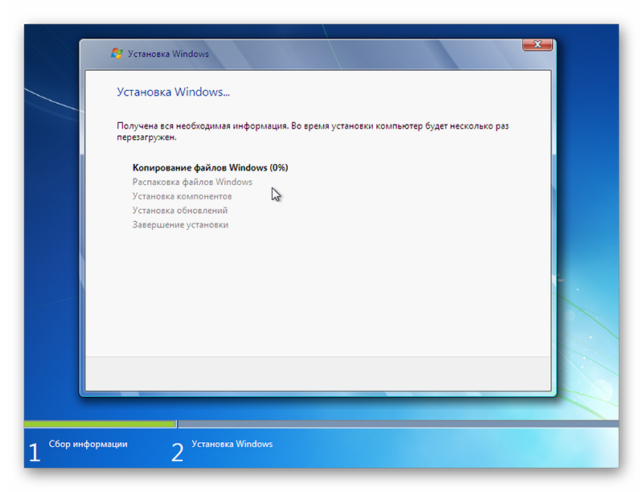Click stage 1 'Сбор информации' label
The height and width of the screenshot is (492, 643).
pos(88,444)
